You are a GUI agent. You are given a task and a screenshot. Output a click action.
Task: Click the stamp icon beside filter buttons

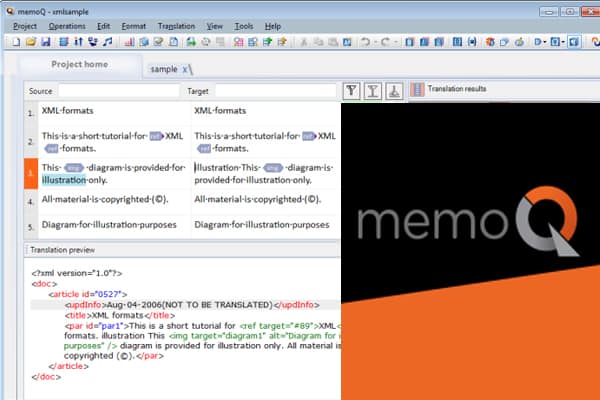[394, 91]
